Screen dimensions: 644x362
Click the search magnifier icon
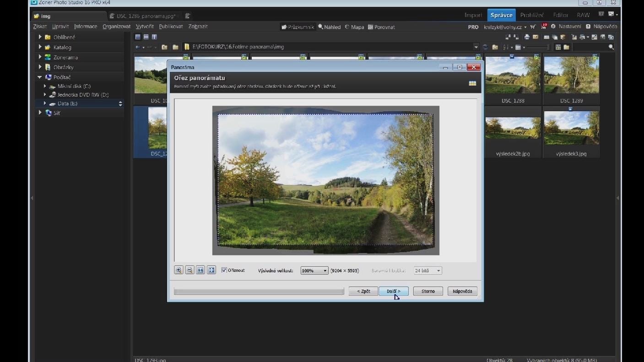click(611, 47)
